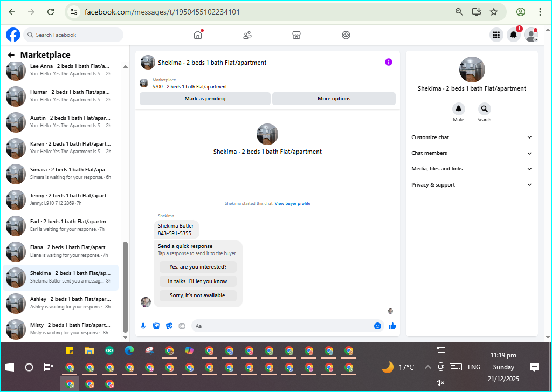Open the Earl conversation
The height and width of the screenshot is (392, 552).
point(61,225)
